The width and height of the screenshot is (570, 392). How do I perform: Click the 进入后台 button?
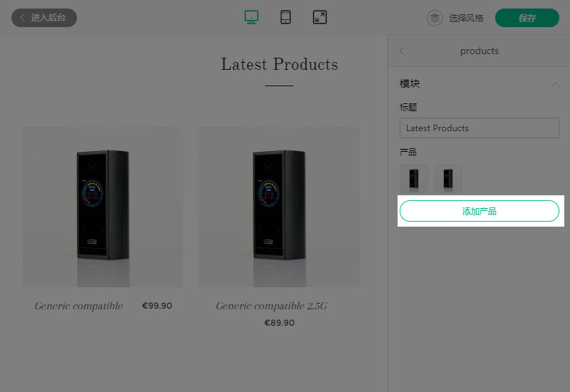click(44, 18)
